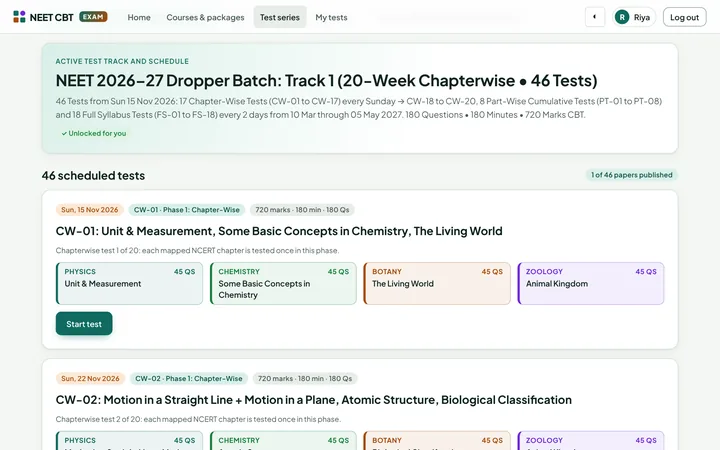Click the 46 Tests schedule description paragraph
Screen dimensions: 720x450
pyautogui.click(x=359, y=108)
